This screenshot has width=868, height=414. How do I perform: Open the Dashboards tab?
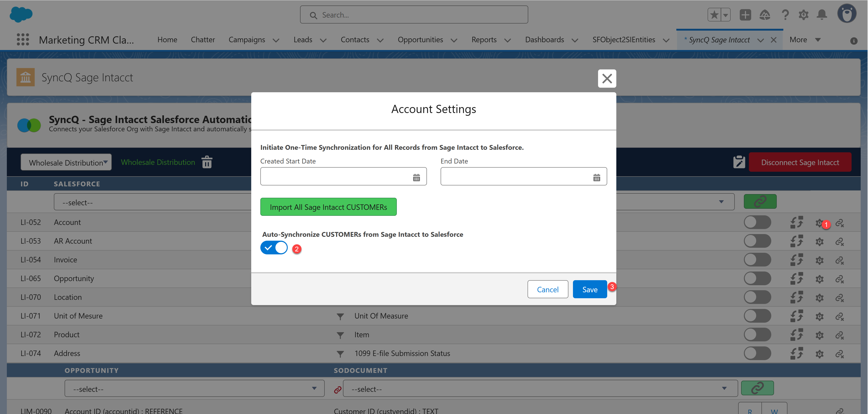pyautogui.click(x=544, y=40)
